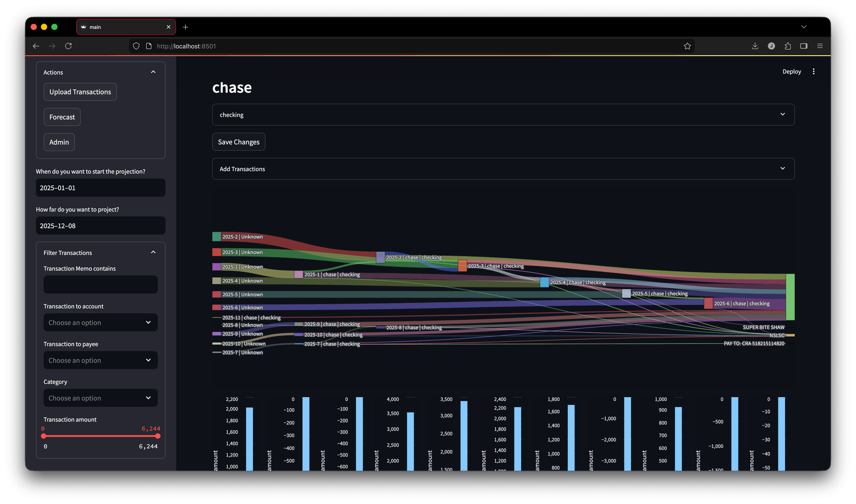
Task: Collapse the Actions section
Action: pyautogui.click(x=153, y=71)
